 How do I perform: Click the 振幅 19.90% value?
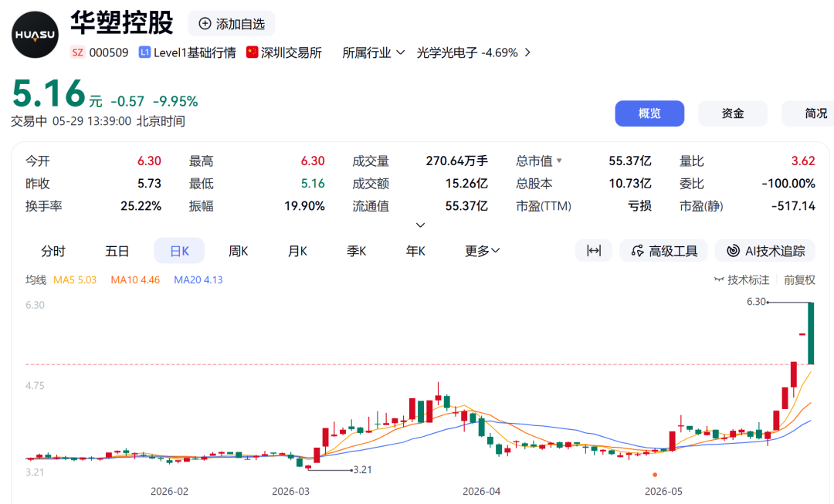304,206
